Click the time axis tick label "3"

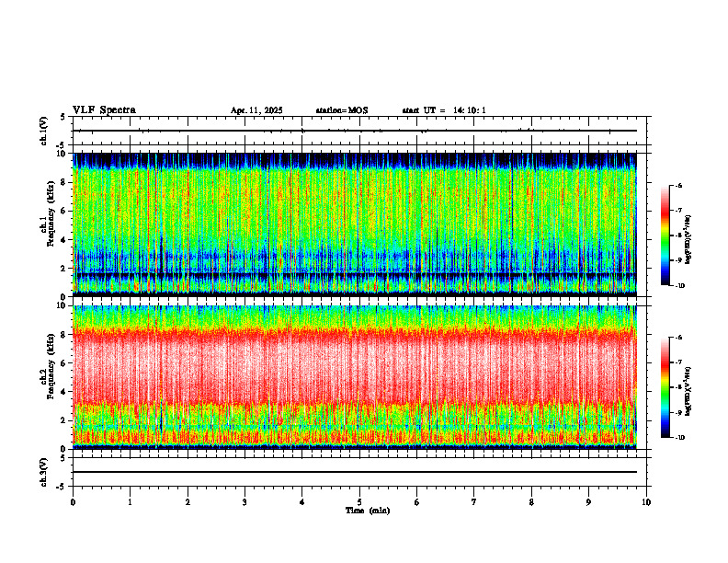[245, 502]
